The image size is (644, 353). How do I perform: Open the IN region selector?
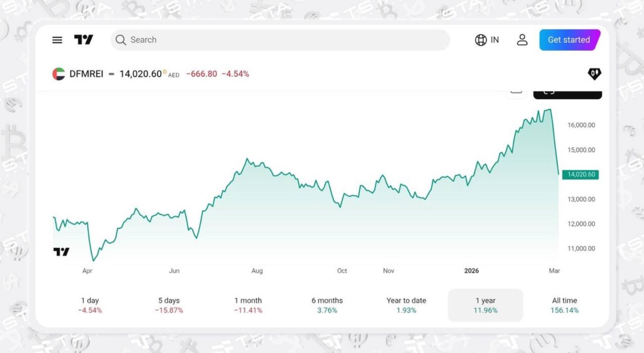coord(494,40)
